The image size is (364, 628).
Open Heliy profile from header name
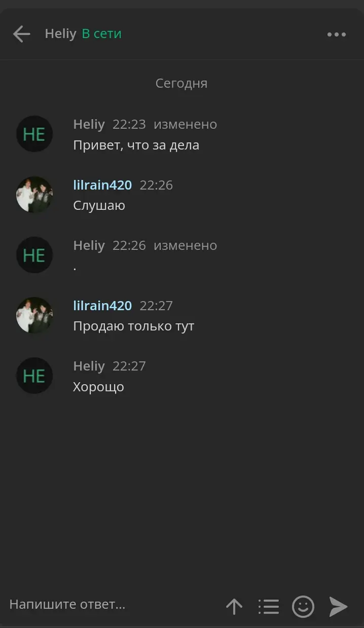tap(60, 34)
